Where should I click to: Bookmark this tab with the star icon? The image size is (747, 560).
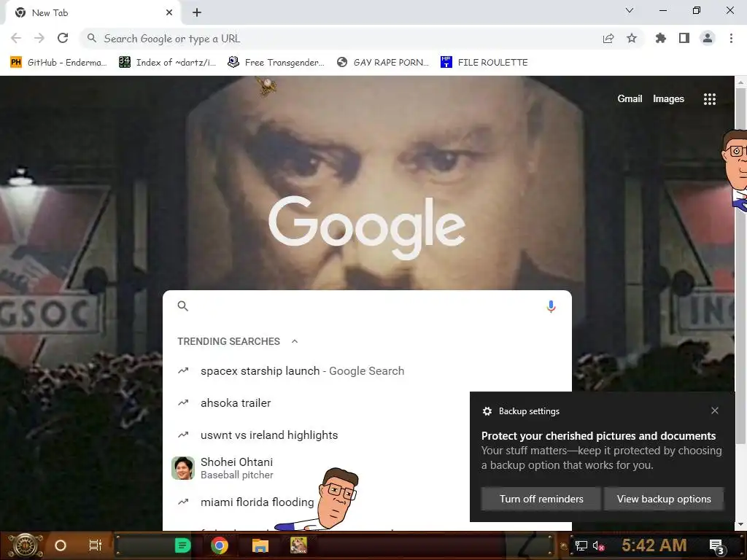pyautogui.click(x=632, y=38)
